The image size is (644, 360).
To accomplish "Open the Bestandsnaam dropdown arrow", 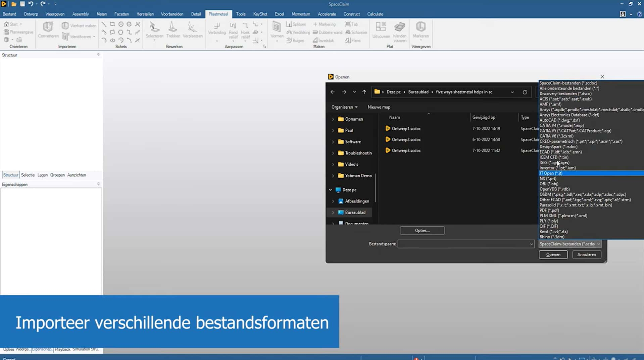I will 531,244.
